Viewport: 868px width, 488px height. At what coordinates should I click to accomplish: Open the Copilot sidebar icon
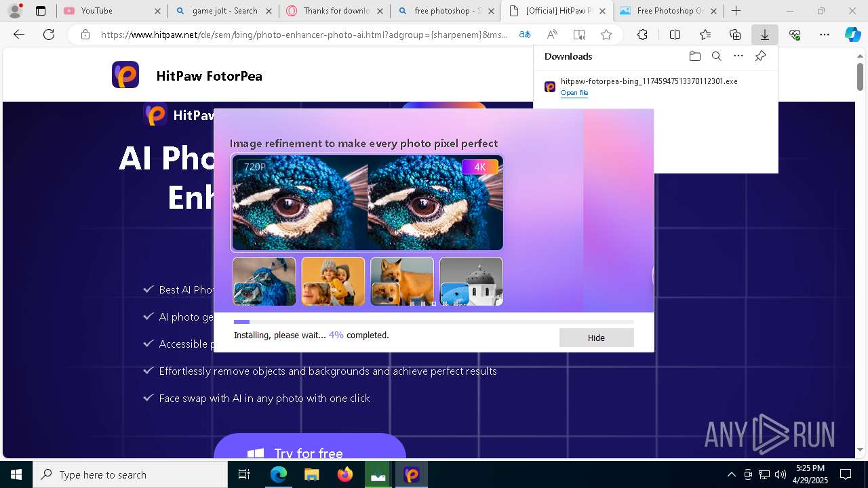click(852, 35)
